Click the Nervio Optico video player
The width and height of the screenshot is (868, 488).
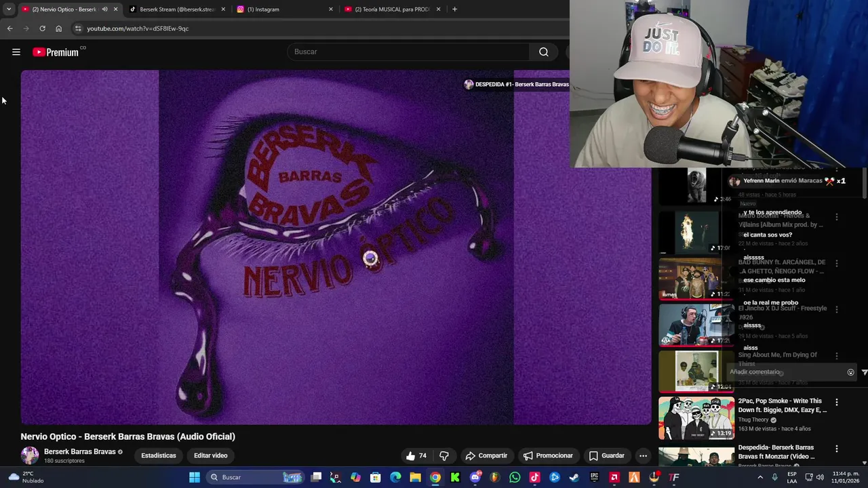(x=336, y=247)
